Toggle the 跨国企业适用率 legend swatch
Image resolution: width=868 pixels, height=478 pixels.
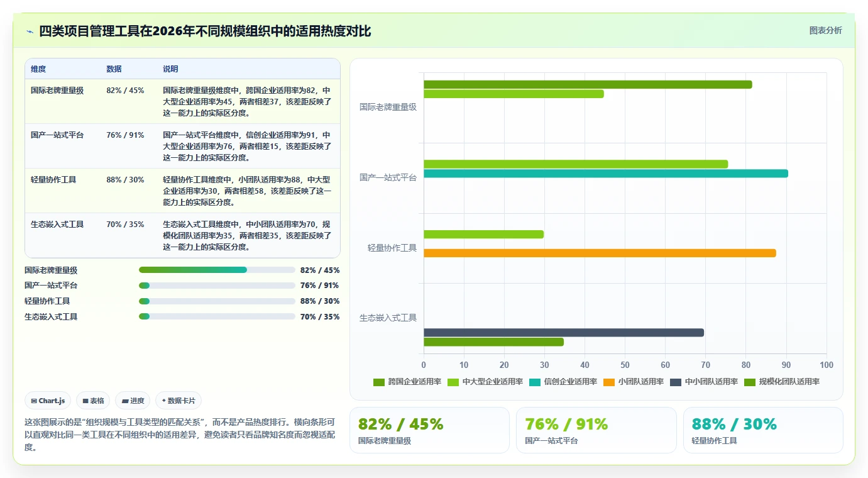tap(378, 382)
